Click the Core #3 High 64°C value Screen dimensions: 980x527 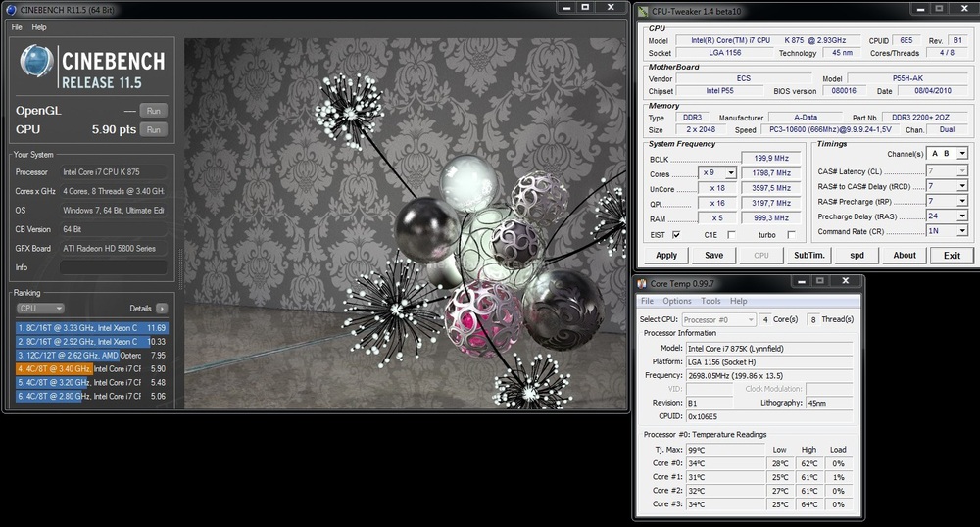(x=809, y=504)
